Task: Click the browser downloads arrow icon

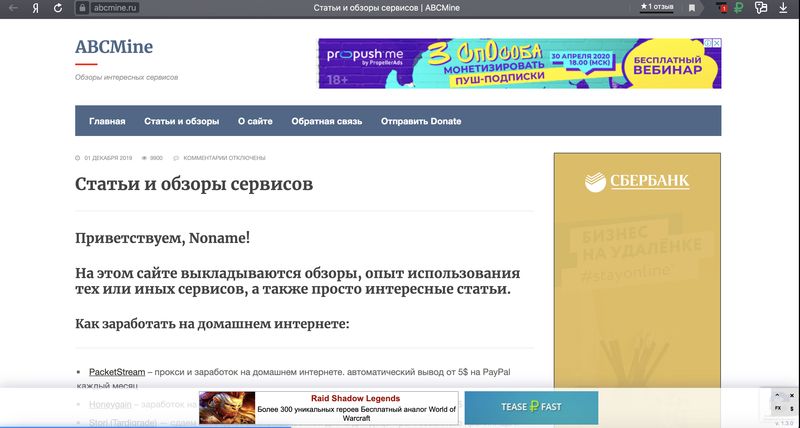Action: pyautogui.click(x=783, y=8)
